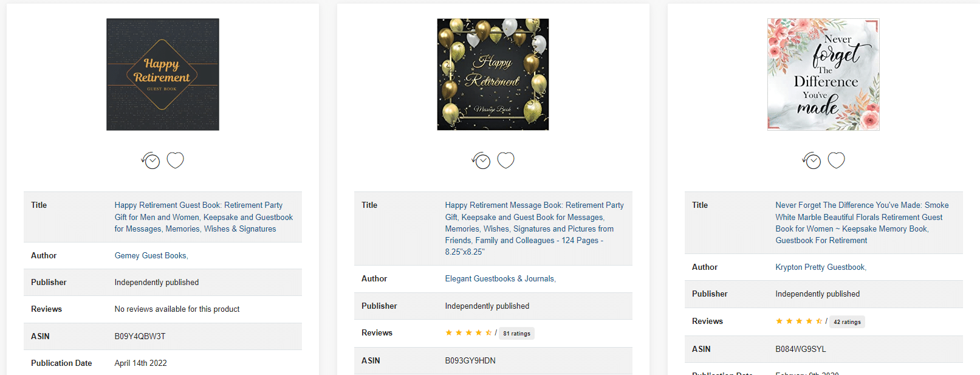
Task: Click the 81 ratings badge
Action: [x=516, y=333]
